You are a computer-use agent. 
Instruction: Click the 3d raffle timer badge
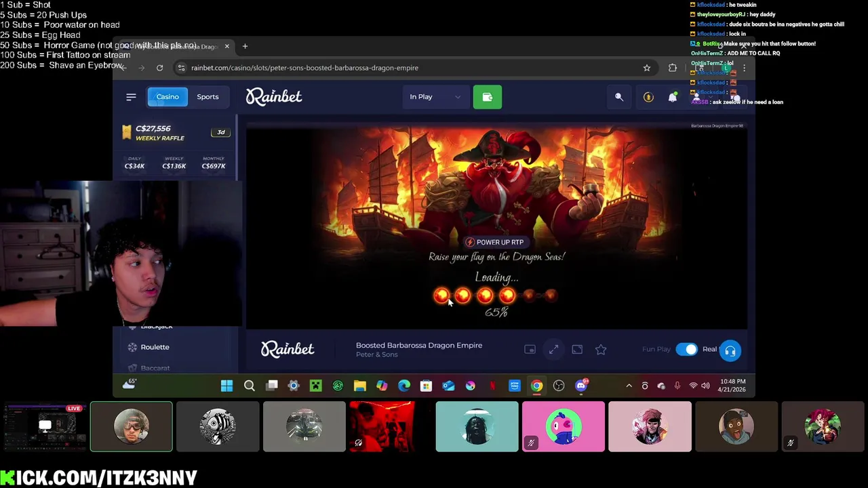click(220, 132)
